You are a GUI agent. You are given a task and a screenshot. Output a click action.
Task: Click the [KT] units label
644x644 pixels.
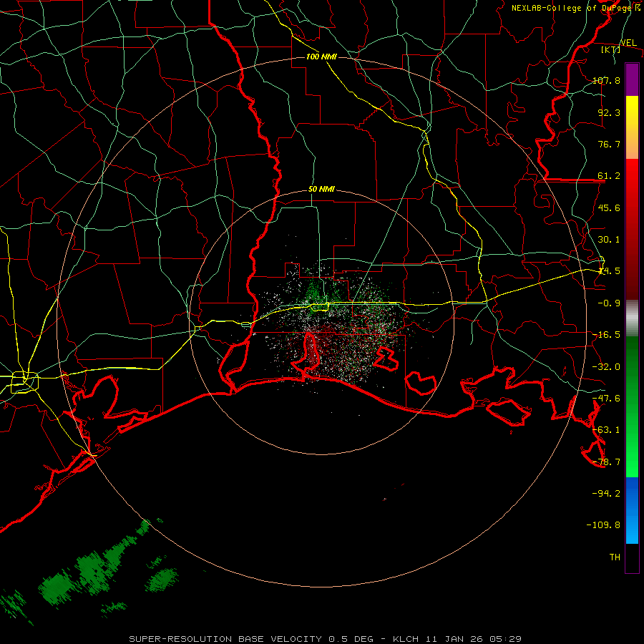[610, 49]
